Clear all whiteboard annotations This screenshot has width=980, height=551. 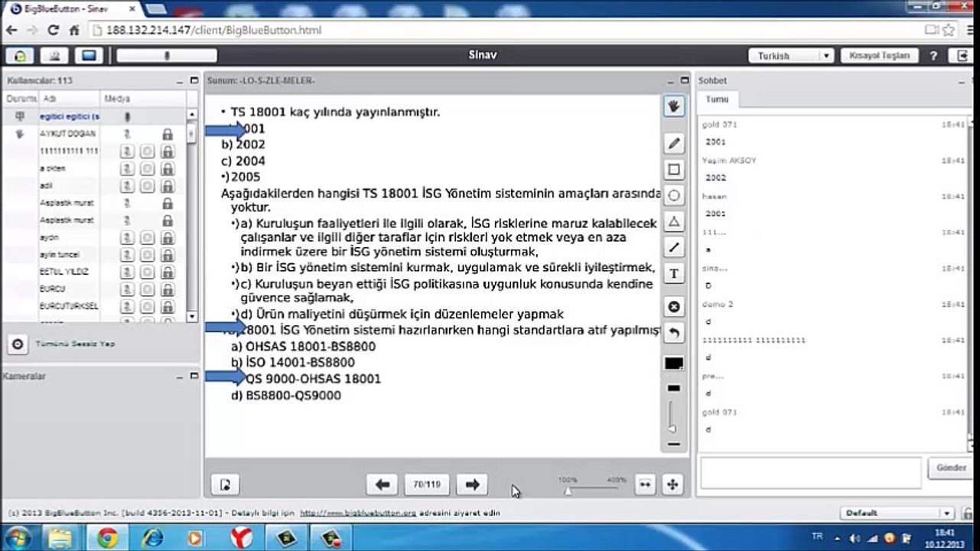click(x=673, y=307)
